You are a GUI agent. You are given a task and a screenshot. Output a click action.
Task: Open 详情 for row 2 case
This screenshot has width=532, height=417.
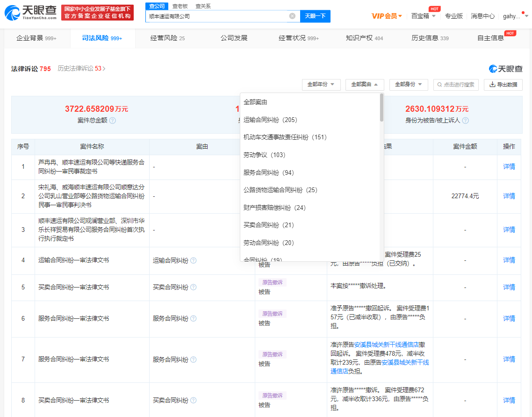coord(509,196)
